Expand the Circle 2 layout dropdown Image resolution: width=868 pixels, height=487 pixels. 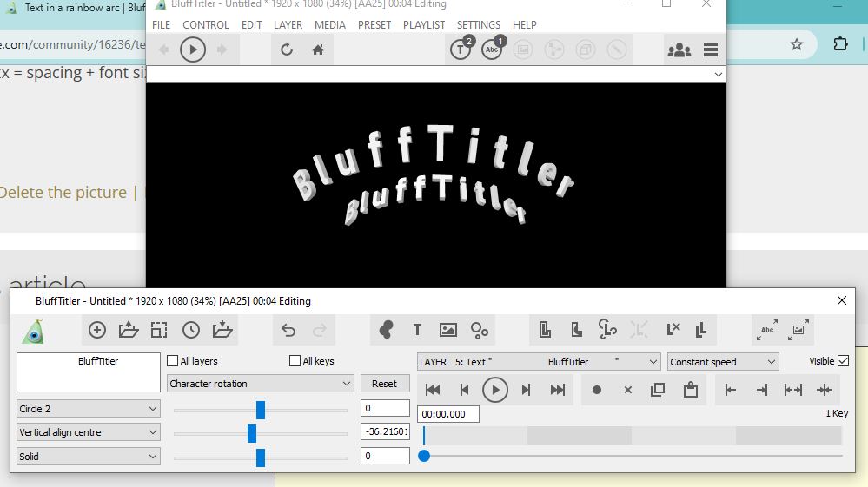(x=89, y=409)
